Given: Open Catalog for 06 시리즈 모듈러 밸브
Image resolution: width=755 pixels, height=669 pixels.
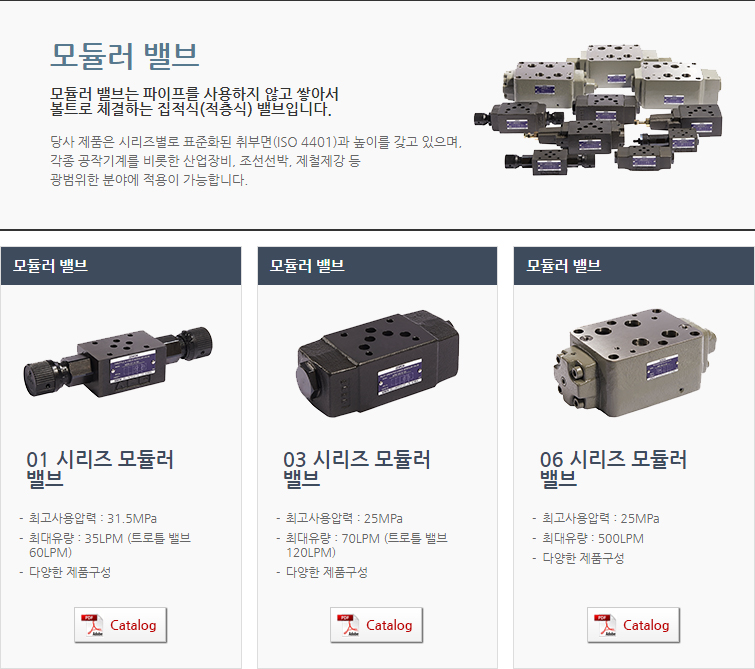Looking at the screenshot, I should coord(633,625).
